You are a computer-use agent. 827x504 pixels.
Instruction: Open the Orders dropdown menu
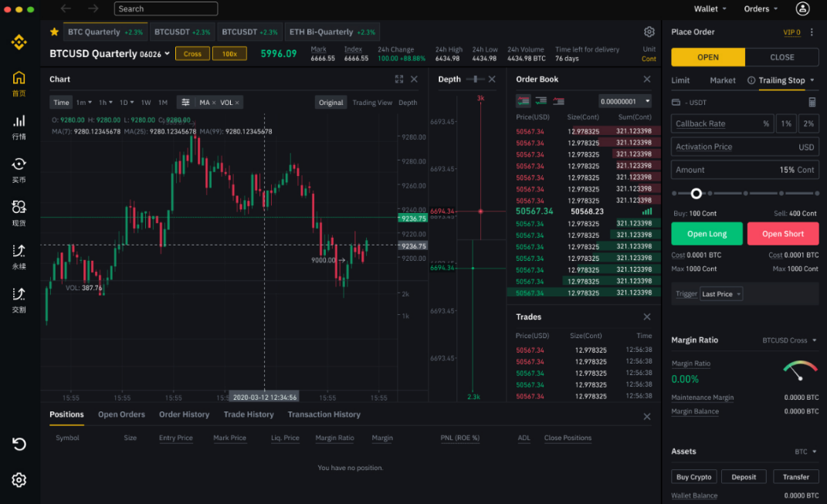(761, 9)
